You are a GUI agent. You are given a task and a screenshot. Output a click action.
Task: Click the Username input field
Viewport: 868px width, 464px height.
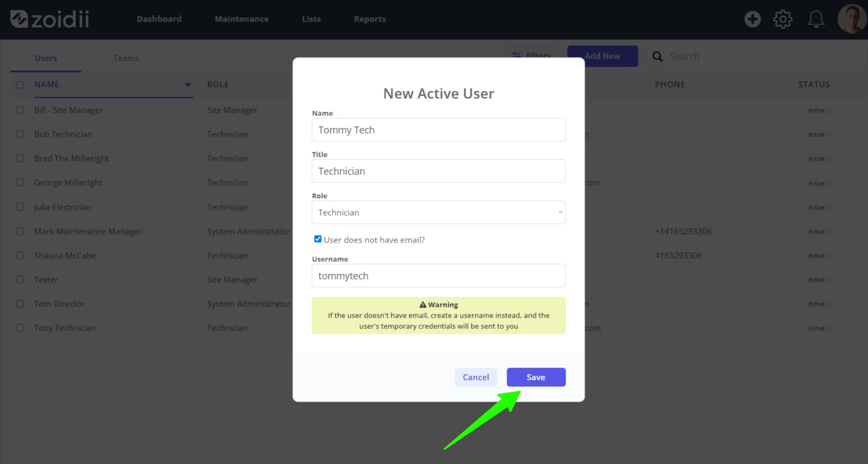439,276
